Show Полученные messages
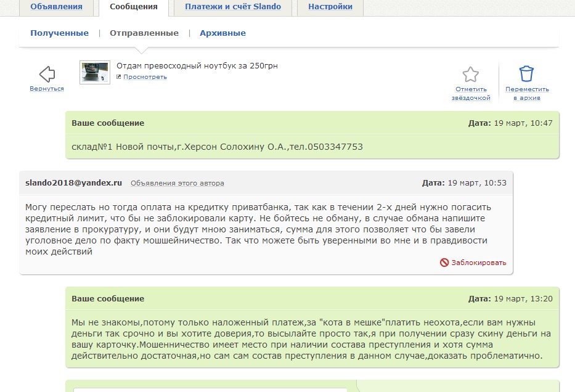The height and width of the screenshot is (392, 575). [59, 33]
